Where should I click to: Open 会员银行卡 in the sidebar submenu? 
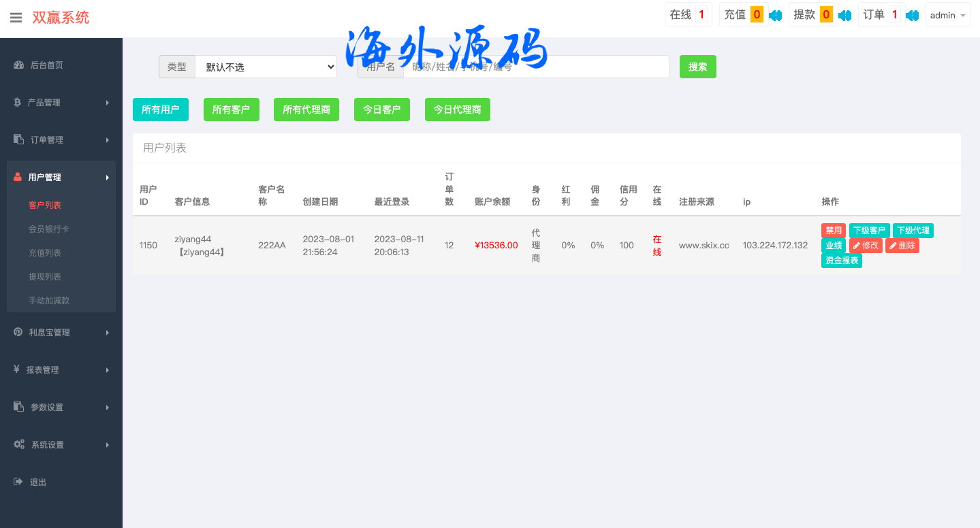click(49, 229)
